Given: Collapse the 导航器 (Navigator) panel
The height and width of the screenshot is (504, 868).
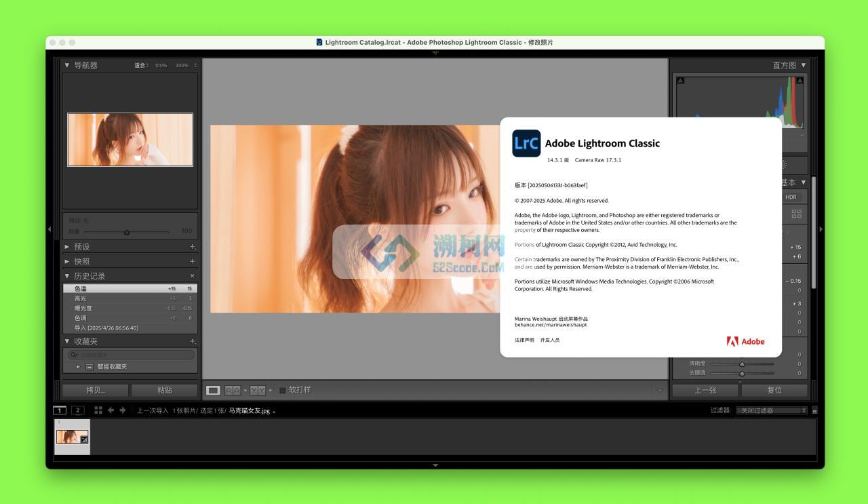Looking at the screenshot, I should point(67,65).
